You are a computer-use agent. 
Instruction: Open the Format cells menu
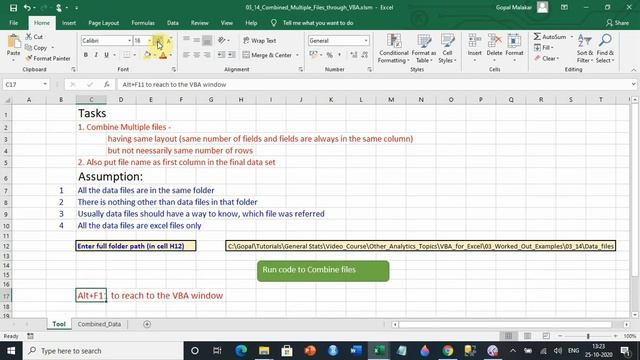(514, 49)
